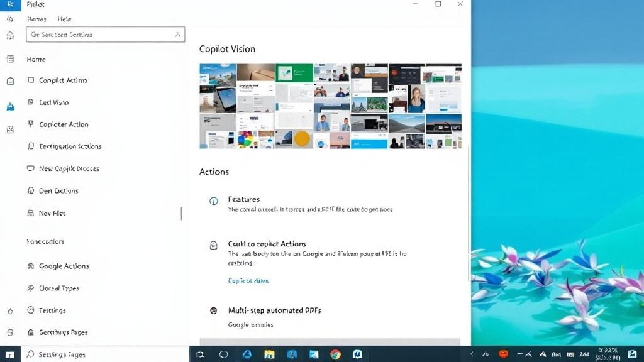Image resolution: width=644 pixels, height=362 pixels.
Task: Click the Features heading under Actions
Action: click(244, 199)
